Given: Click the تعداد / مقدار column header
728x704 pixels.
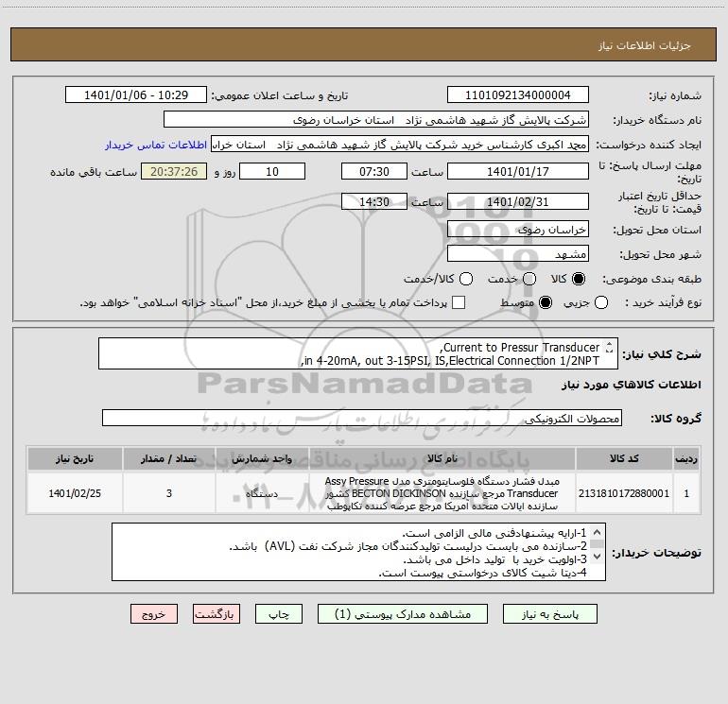Looking at the screenshot, I should 169,458.
